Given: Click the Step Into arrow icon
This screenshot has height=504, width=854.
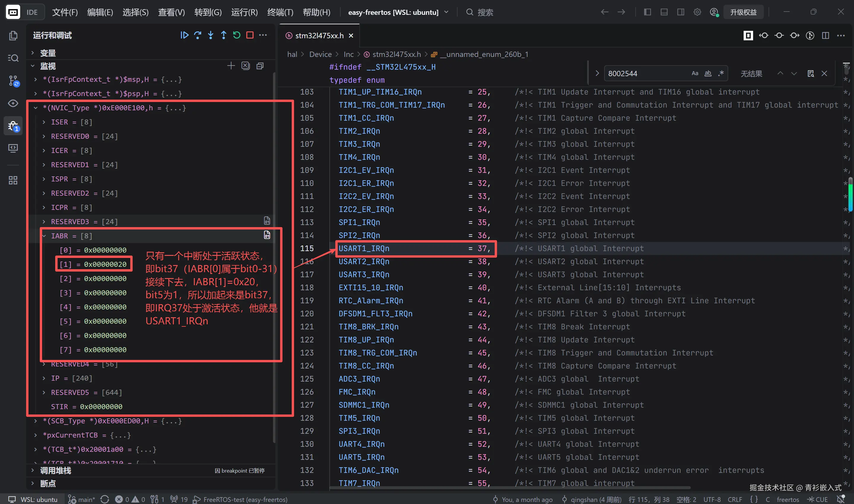Looking at the screenshot, I should (x=211, y=35).
